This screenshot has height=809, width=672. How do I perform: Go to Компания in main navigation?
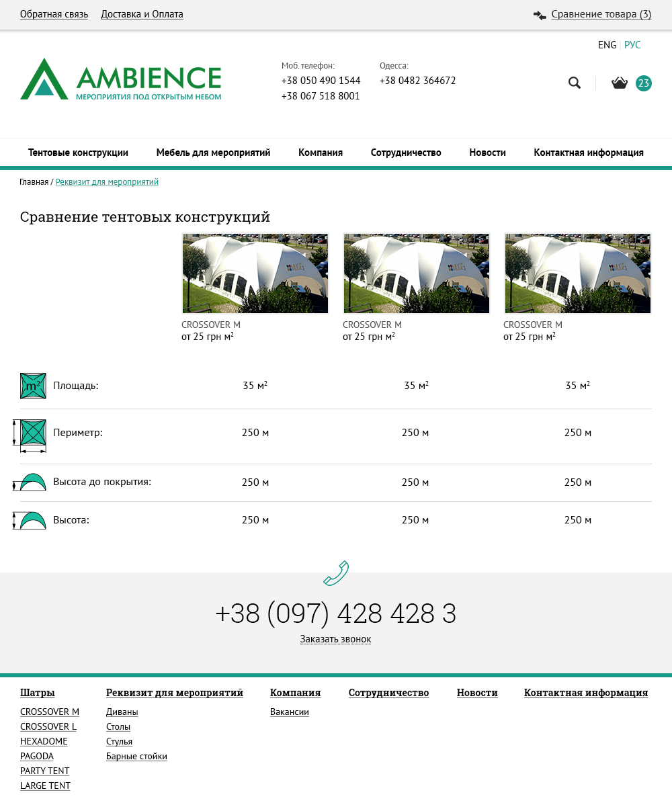click(x=321, y=153)
